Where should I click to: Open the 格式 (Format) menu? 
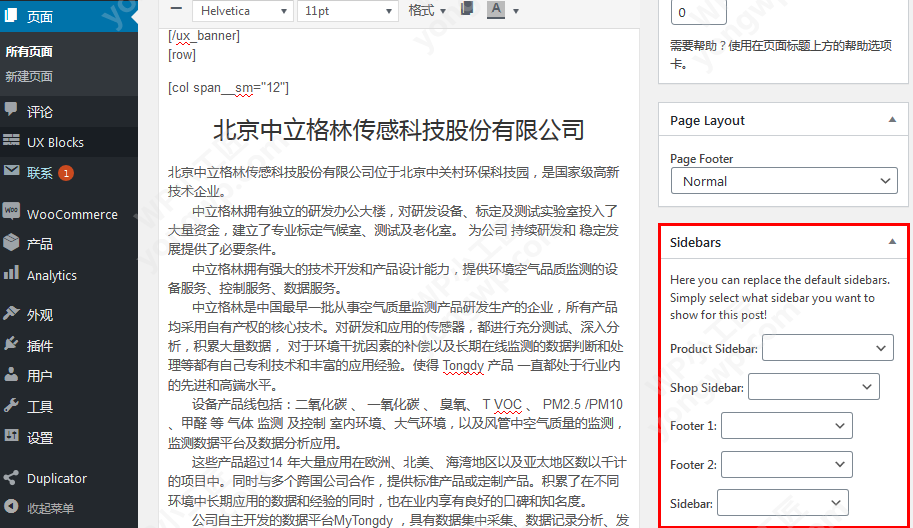[428, 10]
